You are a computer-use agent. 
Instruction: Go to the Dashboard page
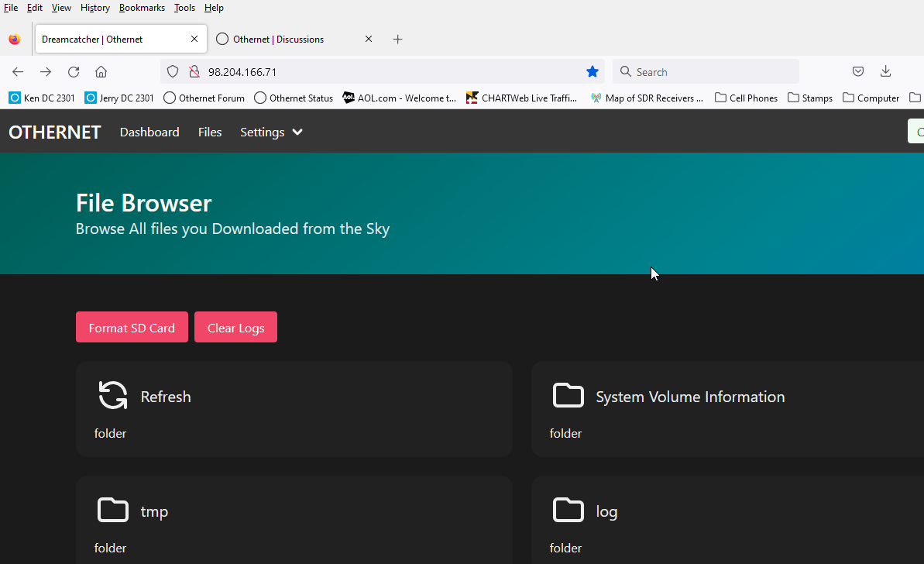[149, 132]
